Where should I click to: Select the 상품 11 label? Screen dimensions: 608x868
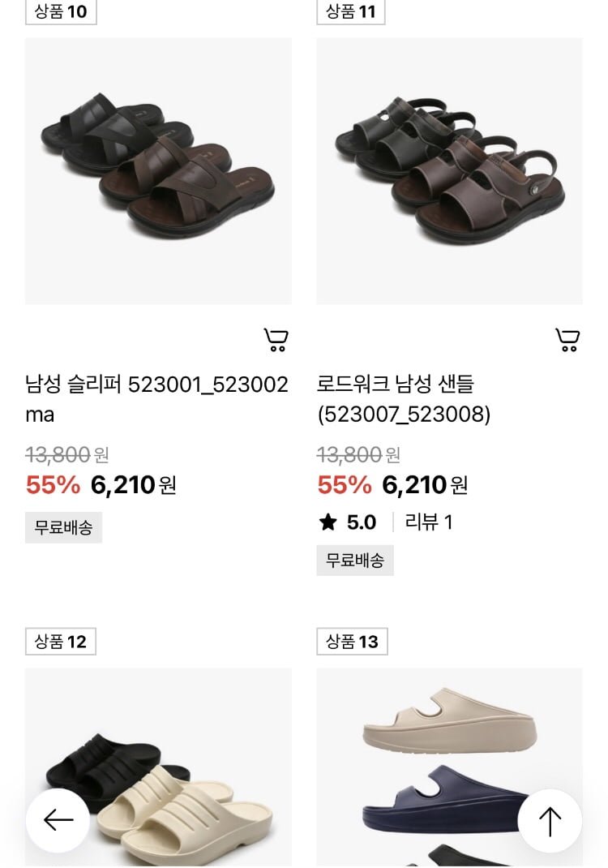[x=351, y=11]
